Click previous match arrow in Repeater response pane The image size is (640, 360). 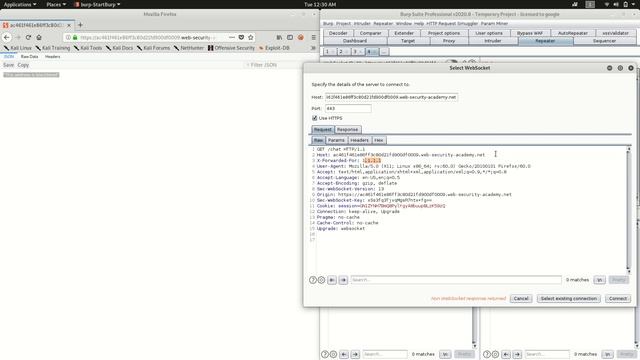point(506,354)
